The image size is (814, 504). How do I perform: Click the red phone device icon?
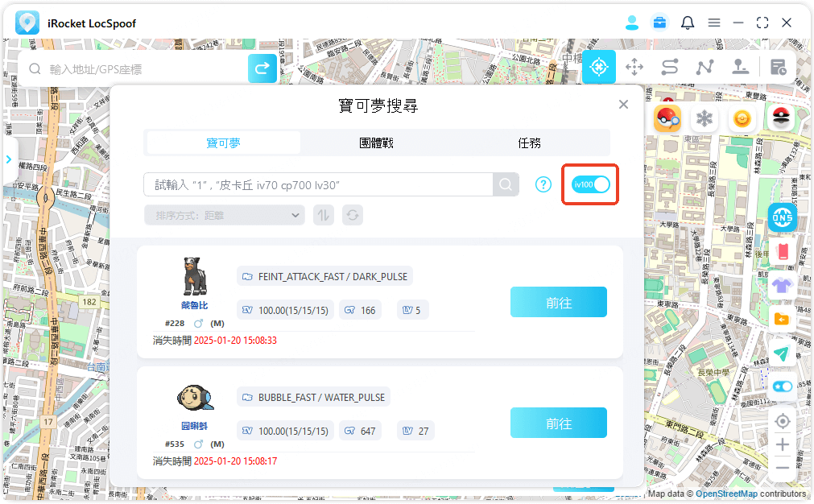783,252
